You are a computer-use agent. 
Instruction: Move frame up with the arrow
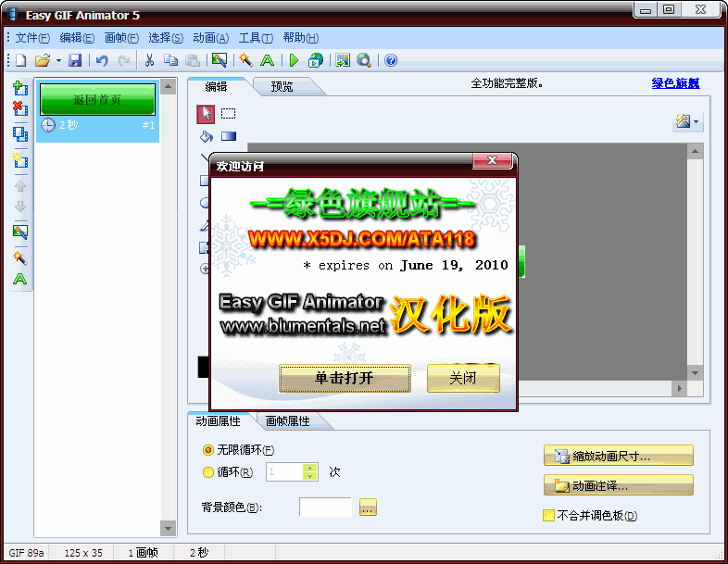tap(20, 186)
